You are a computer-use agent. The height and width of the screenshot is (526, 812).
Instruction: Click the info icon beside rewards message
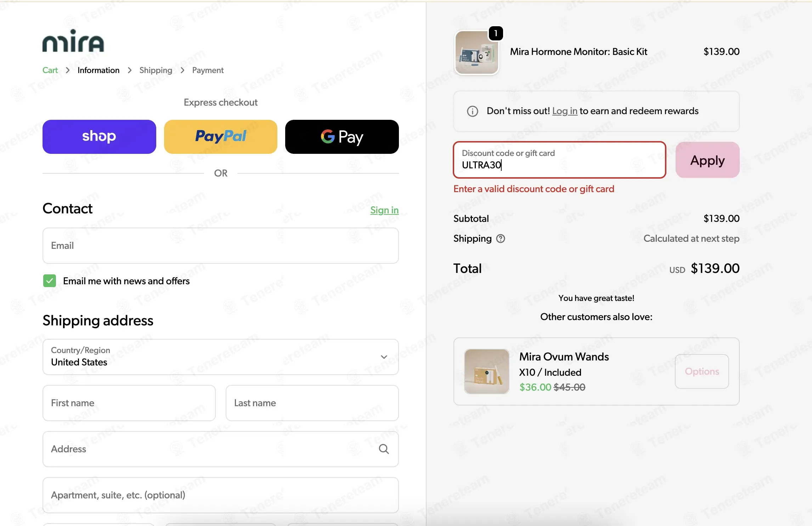tap(472, 111)
